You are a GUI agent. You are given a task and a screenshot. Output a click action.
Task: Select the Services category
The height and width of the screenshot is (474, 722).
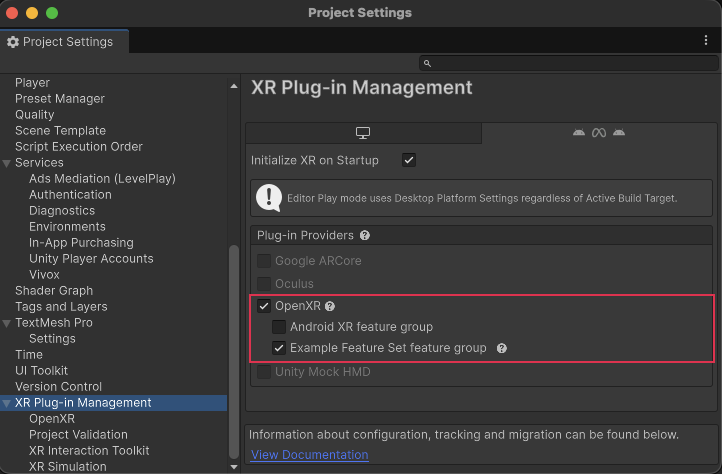(x=39, y=163)
